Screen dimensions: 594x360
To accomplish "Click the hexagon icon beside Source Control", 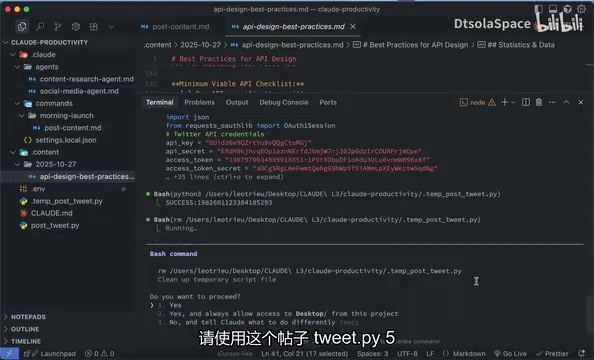I will pos(76,27).
